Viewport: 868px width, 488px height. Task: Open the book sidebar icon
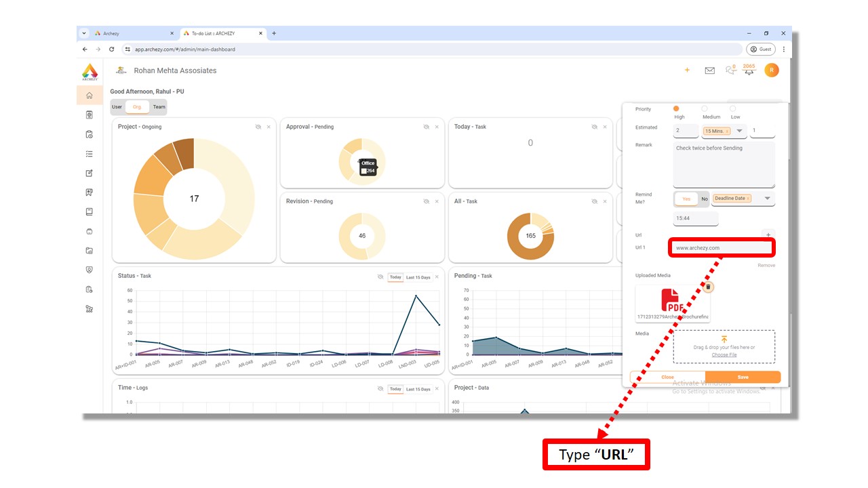90,211
